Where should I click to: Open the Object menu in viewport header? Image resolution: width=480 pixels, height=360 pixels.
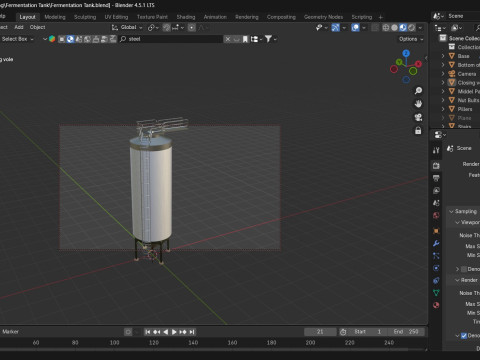click(x=38, y=27)
